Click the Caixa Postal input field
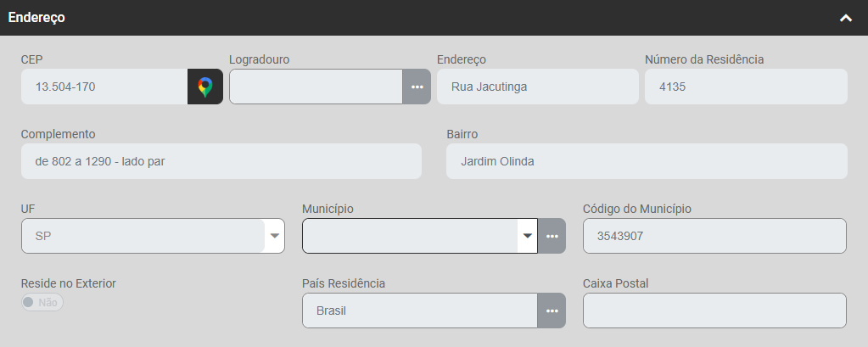The width and height of the screenshot is (868, 347). click(714, 311)
